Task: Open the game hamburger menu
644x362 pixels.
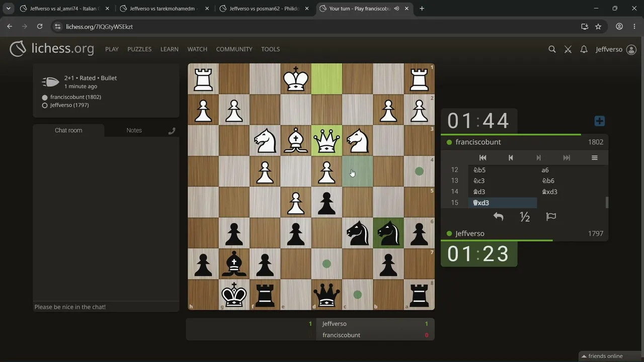Action: point(594,158)
